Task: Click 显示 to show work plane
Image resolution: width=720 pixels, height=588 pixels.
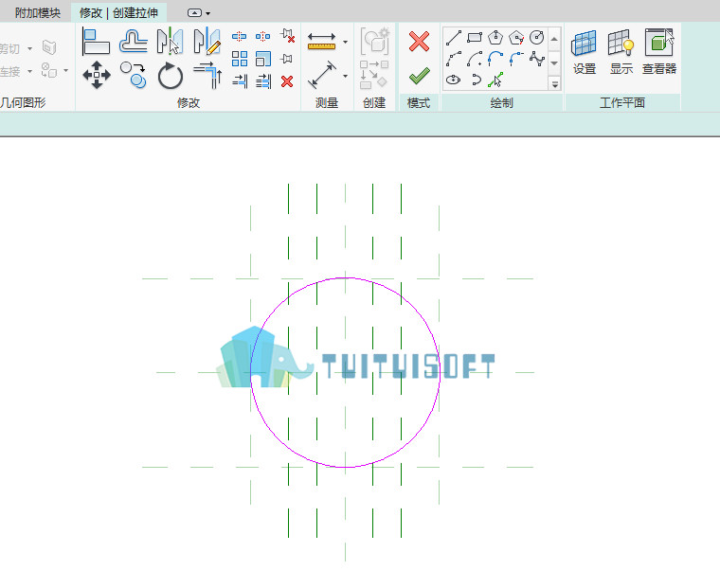Action: [621, 52]
